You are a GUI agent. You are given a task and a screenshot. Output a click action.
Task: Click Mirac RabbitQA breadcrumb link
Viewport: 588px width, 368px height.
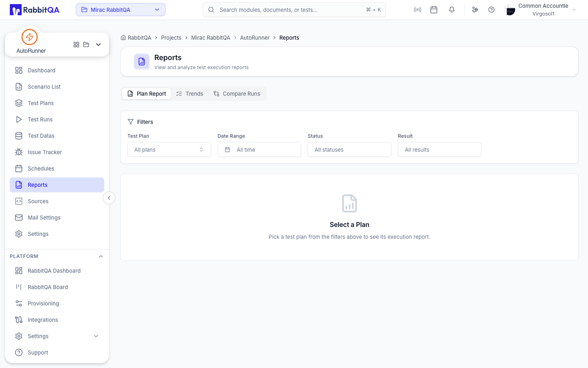tap(211, 38)
